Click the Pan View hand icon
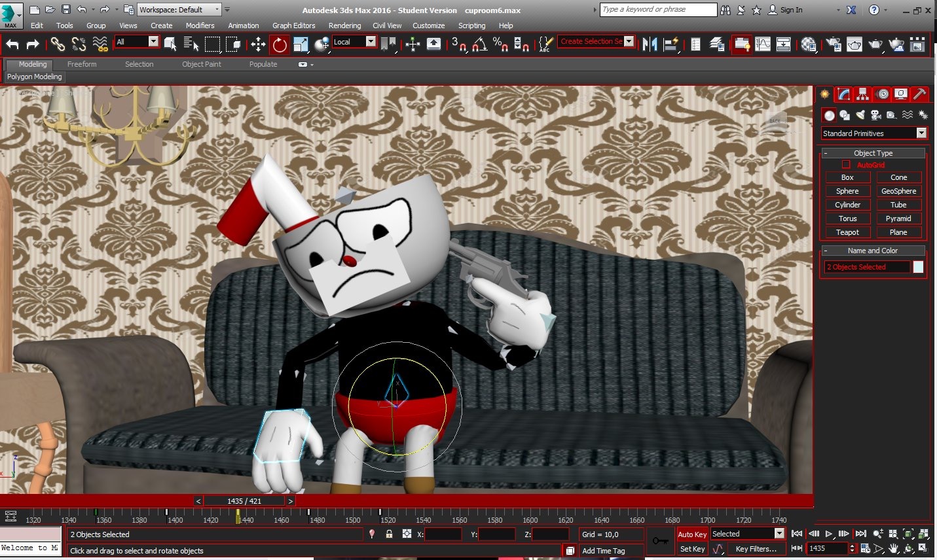This screenshot has width=937, height=560. point(893,548)
